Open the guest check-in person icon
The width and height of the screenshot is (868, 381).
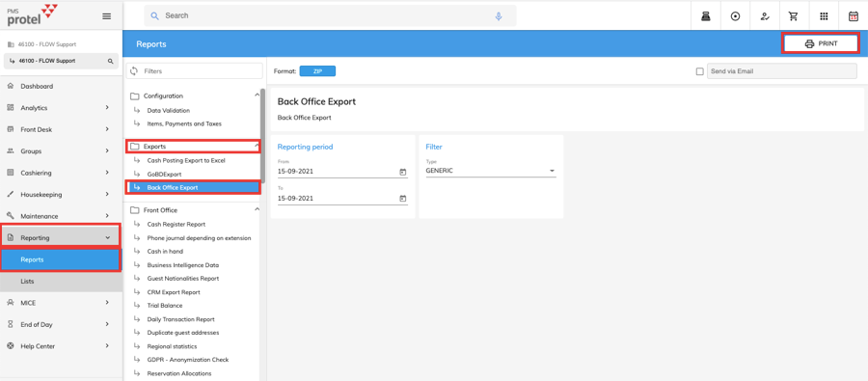click(x=765, y=16)
